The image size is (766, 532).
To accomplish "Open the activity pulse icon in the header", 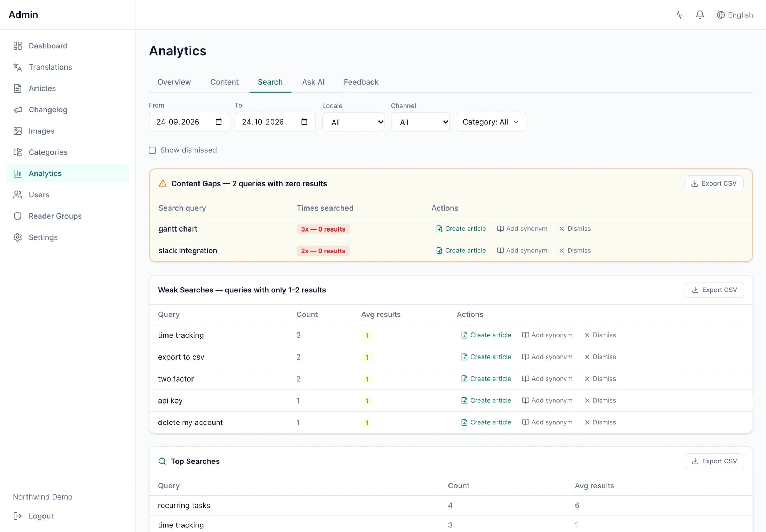I will [679, 15].
